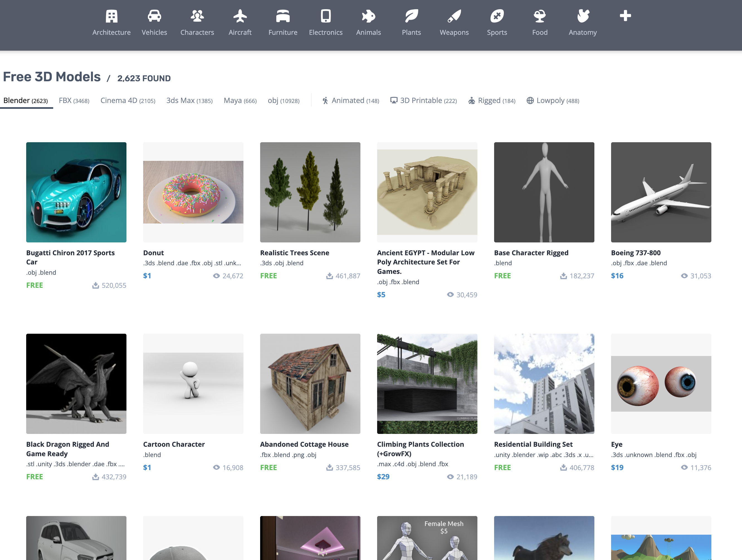Click download icon beside 182,237
Image resolution: width=742 pixels, height=560 pixels.
pos(563,276)
